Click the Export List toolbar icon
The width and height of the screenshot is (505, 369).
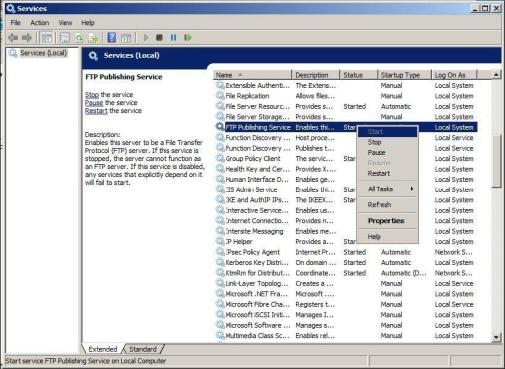[93, 38]
